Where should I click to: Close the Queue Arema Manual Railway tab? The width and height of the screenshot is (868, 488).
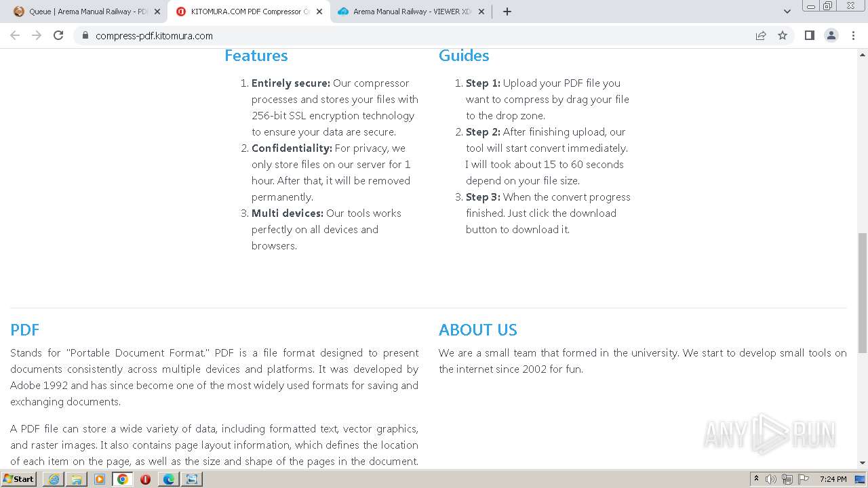[x=157, y=12]
